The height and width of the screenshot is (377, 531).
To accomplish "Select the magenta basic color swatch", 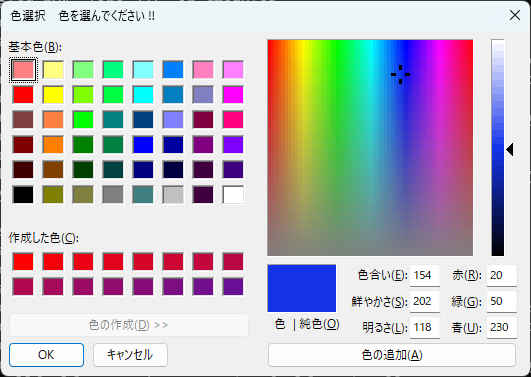I will 233,95.
